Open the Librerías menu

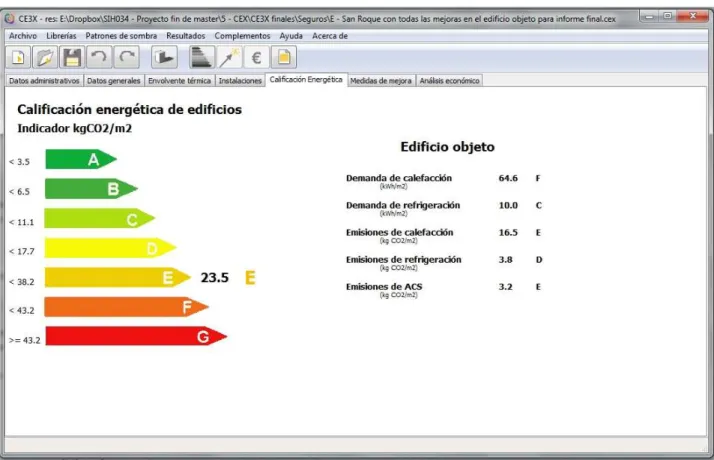click(x=61, y=36)
